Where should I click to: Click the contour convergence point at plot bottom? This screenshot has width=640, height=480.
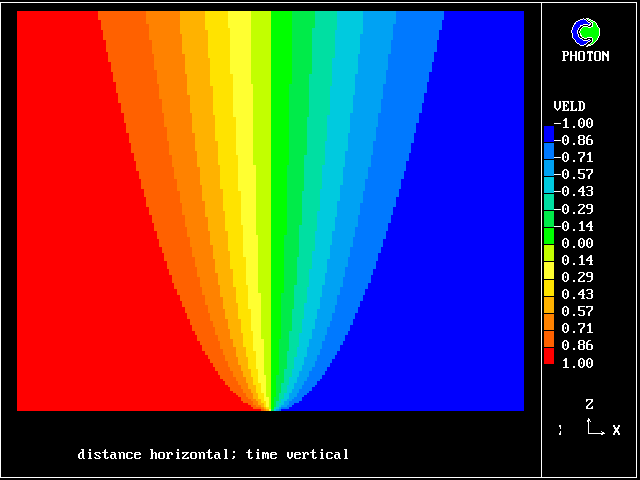(x=270, y=408)
